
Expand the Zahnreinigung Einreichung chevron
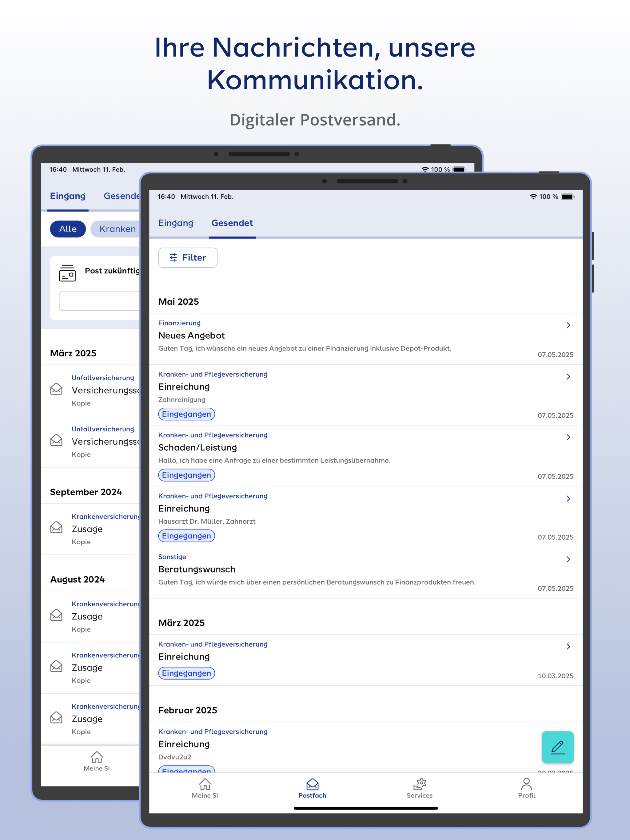pos(568,377)
